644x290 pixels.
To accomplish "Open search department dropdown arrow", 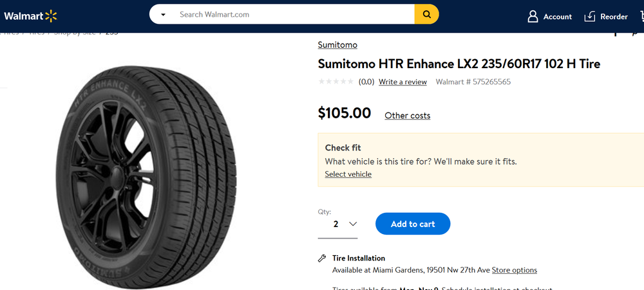I will [164, 15].
